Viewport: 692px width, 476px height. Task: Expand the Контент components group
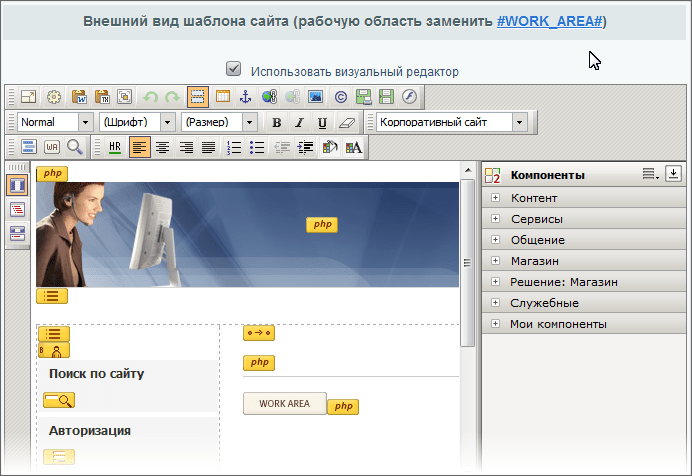495,198
